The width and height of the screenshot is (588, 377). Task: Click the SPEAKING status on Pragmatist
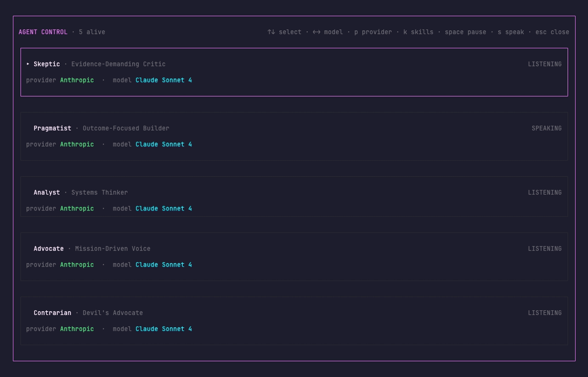(x=547, y=128)
